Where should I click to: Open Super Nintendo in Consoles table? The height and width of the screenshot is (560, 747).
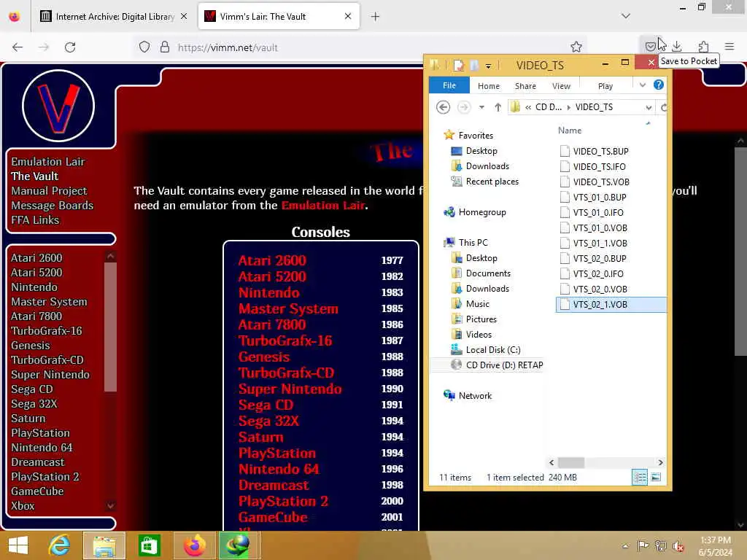pyautogui.click(x=290, y=389)
